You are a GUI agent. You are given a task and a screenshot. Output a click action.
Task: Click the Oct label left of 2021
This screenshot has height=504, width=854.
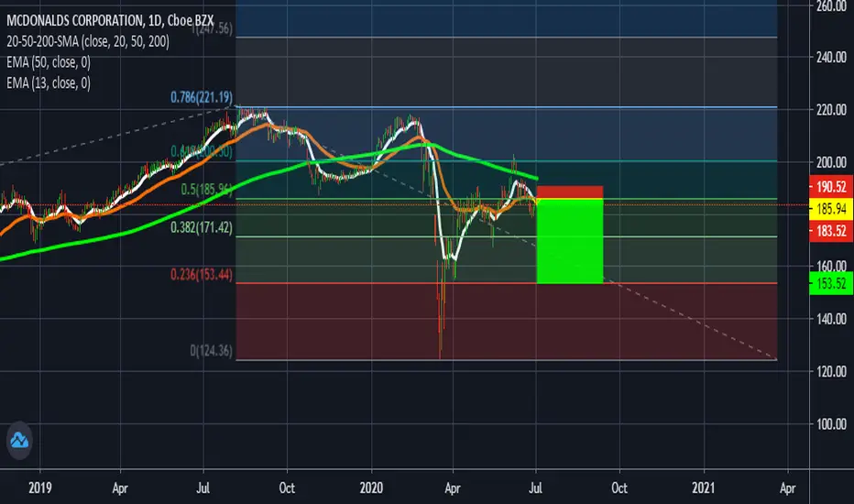coord(619,488)
